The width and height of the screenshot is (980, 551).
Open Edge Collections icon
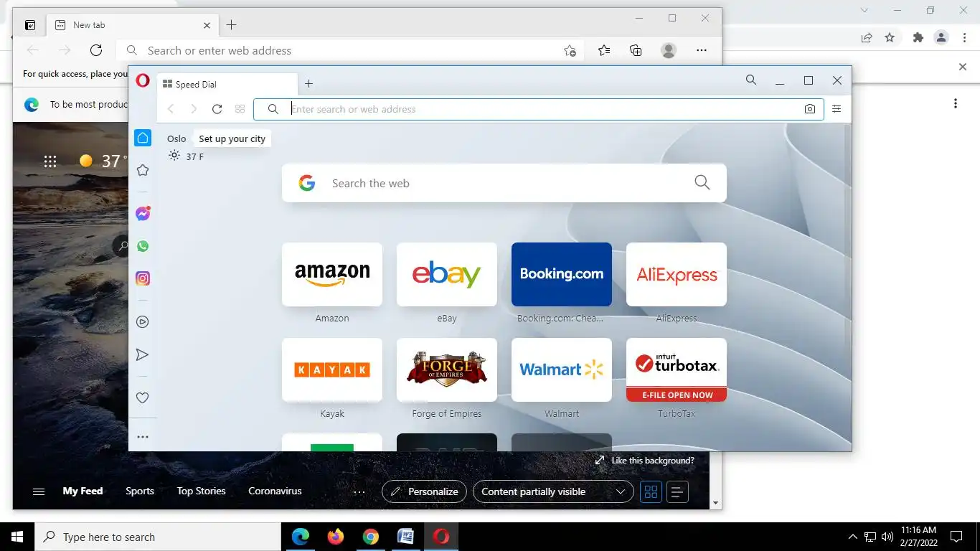636,50
